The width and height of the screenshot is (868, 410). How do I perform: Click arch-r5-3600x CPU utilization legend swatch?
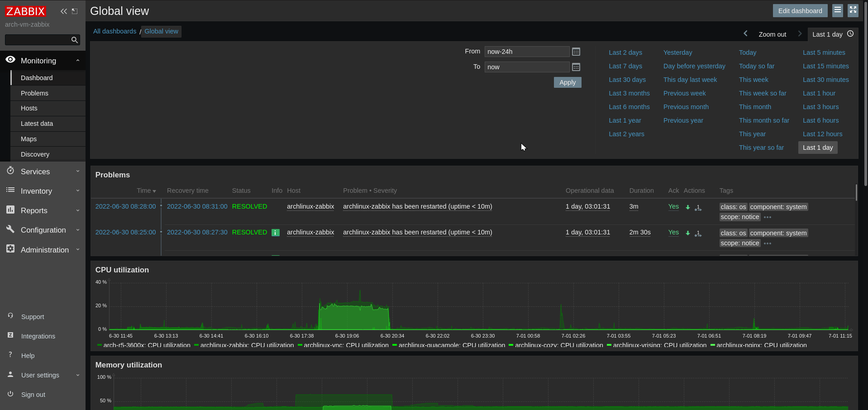click(x=100, y=345)
